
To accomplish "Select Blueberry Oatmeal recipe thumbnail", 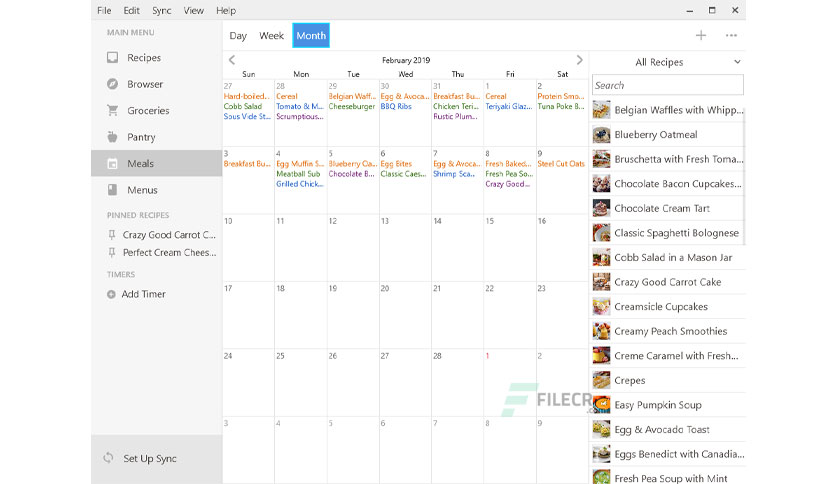I will click(601, 134).
